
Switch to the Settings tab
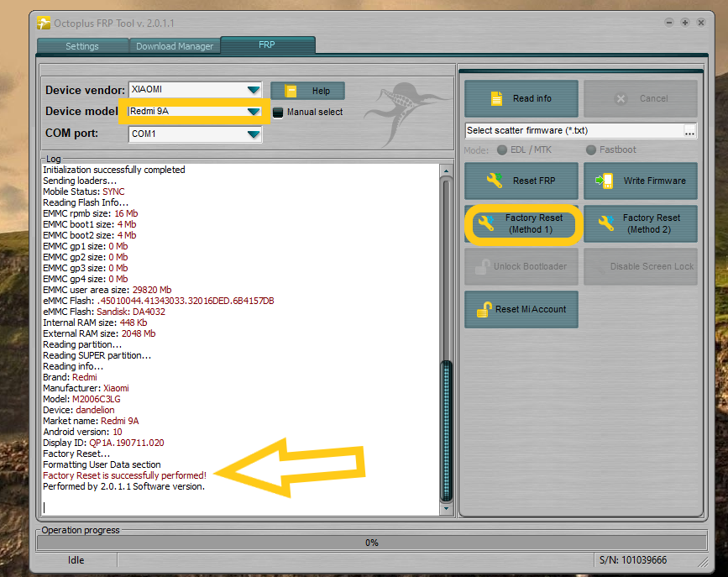(x=82, y=46)
